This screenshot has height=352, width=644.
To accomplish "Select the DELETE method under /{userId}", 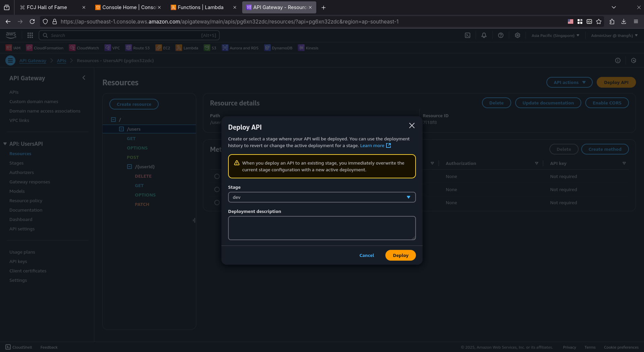I will (x=143, y=176).
